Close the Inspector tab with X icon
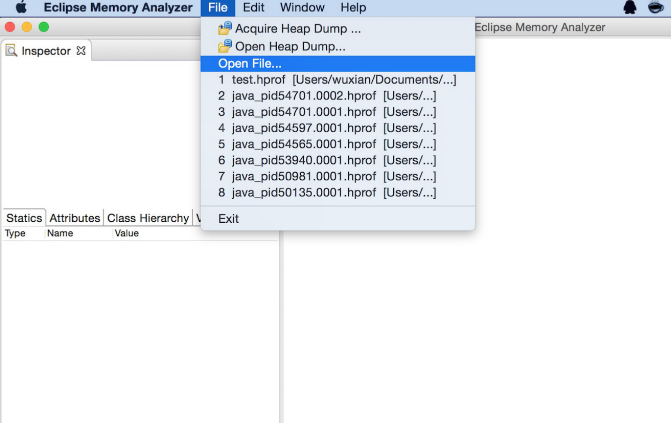671x424 pixels. pyautogui.click(x=81, y=50)
